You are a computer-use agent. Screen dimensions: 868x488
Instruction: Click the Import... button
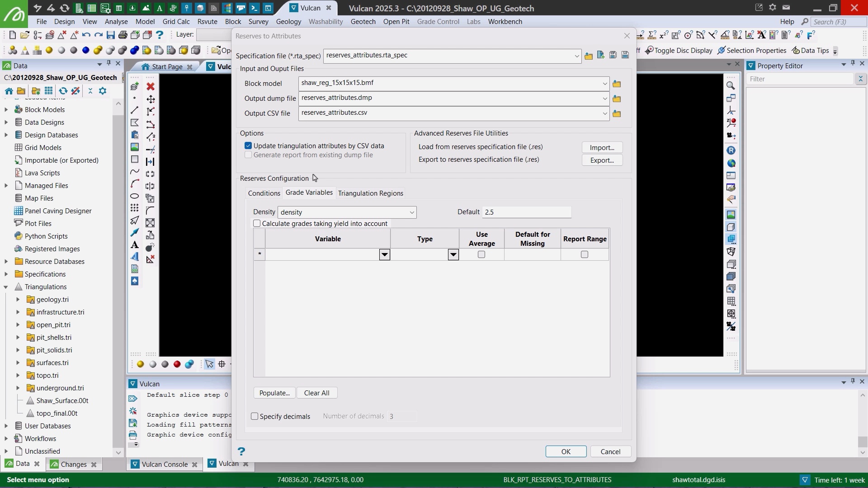[602, 147]
